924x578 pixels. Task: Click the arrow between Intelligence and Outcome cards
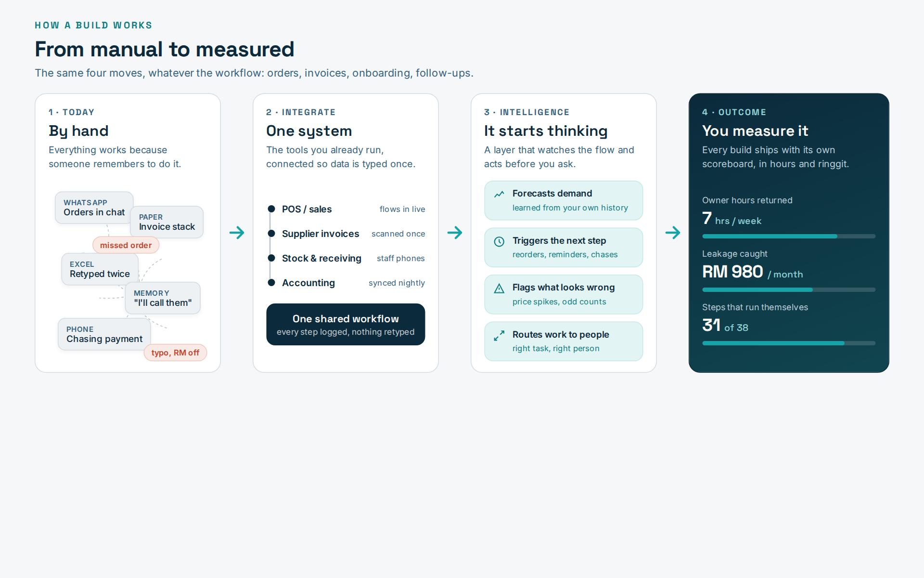[x=673, y=233]
